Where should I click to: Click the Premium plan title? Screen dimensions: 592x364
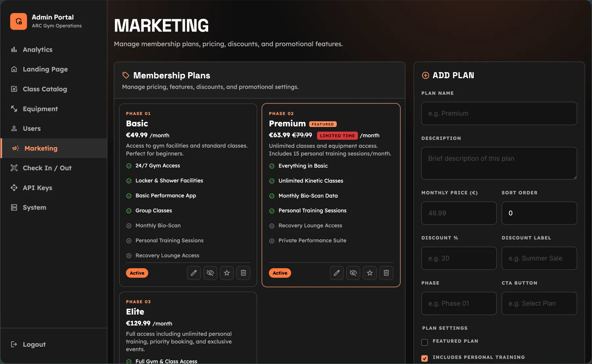(287, 124)
